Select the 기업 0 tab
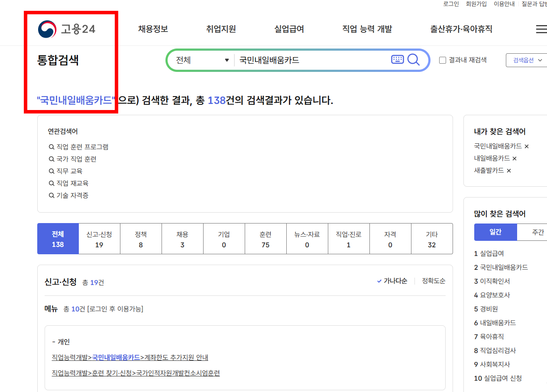Screen dimensions: 547x392 point(224,239)
